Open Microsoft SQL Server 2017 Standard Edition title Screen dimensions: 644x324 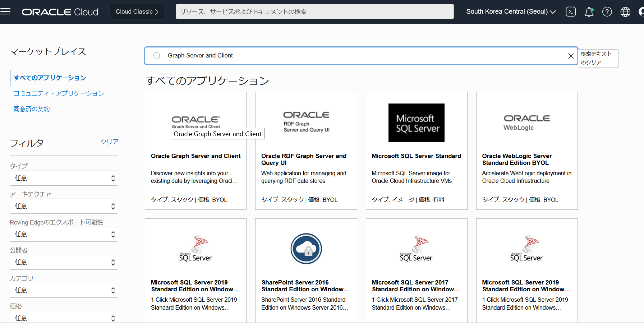pyautogui.click(x=416, y=286)
